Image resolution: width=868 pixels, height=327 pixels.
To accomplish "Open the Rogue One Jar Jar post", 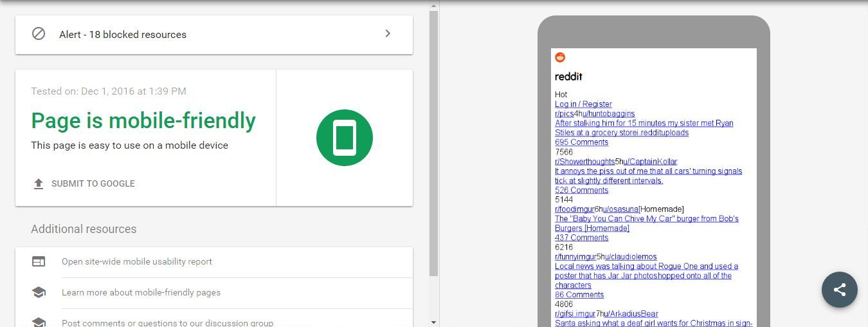I will (646, 276).
